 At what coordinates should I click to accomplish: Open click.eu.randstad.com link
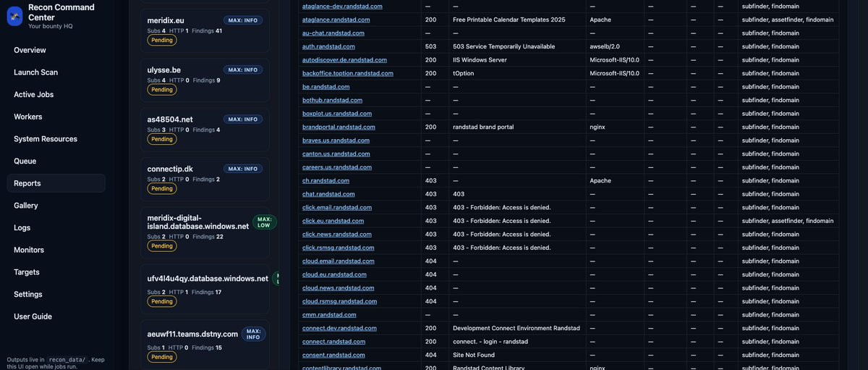point(333,221)
